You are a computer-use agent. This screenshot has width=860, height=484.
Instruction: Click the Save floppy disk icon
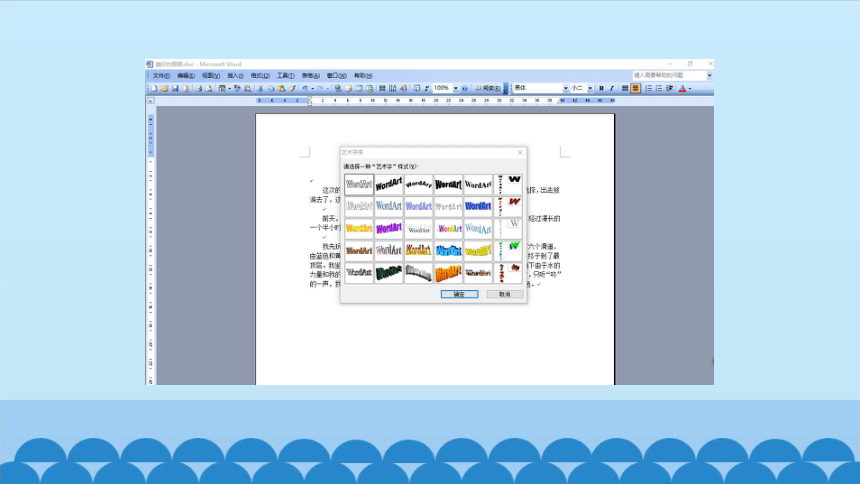[175, 88]
